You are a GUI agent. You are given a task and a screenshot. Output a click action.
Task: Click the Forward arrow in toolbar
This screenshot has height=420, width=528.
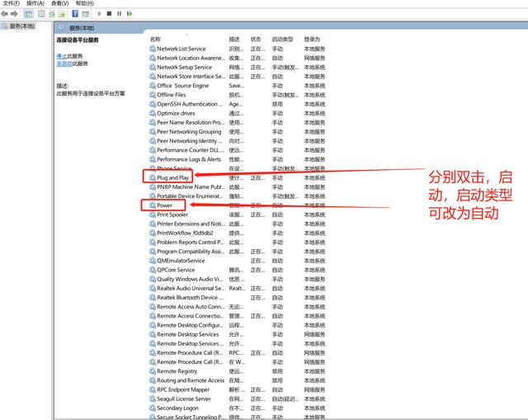click(14, 14)
